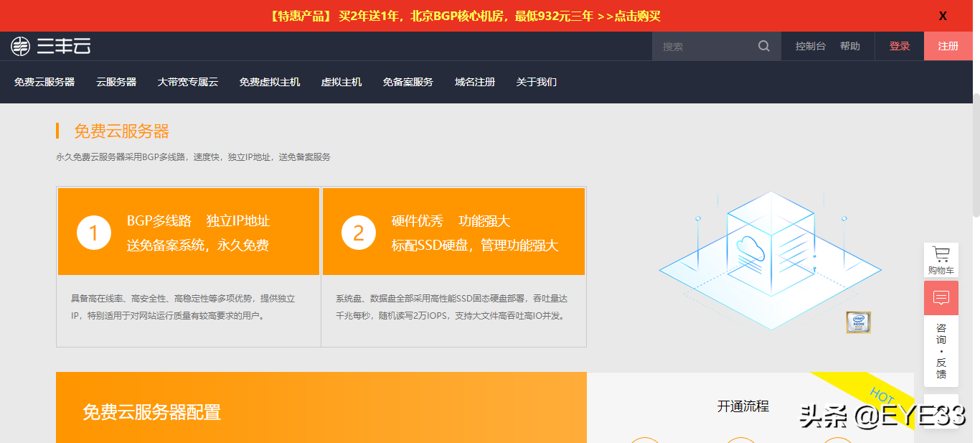This screenshot has height=443, width=980.
Task: Click the orange card numbered 1 BGP多线路
Action: tap(189, 232)
